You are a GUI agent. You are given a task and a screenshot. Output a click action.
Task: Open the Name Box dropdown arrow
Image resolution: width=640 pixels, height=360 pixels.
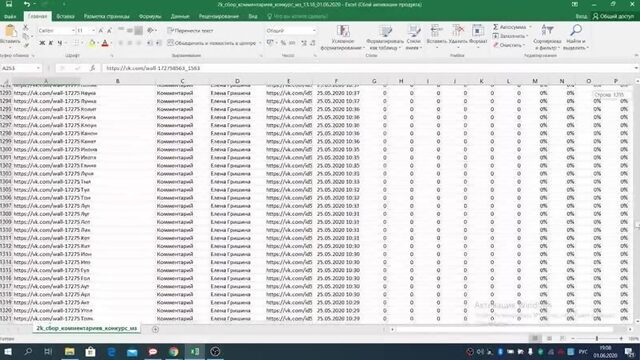pos(38,68)
